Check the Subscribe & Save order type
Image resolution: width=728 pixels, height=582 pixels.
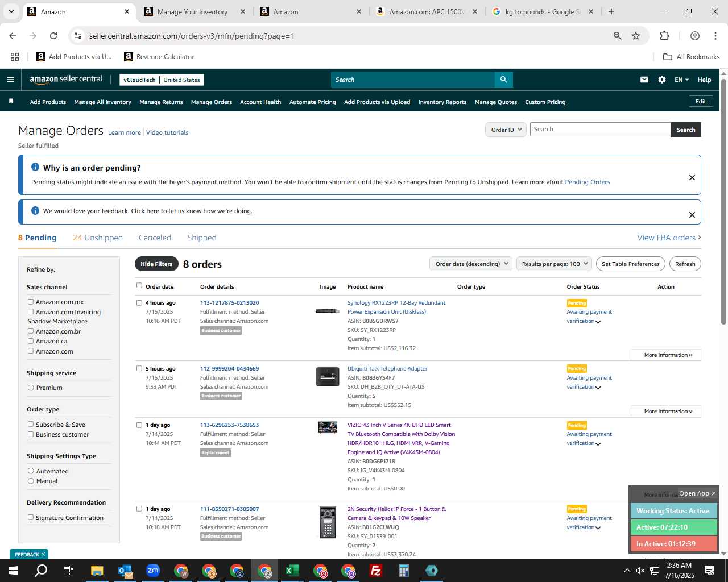31,424
